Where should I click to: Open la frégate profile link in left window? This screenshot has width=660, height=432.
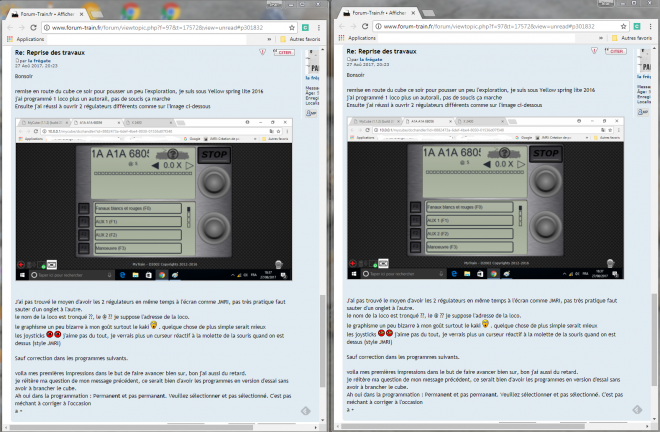click(x=39, y=61)
